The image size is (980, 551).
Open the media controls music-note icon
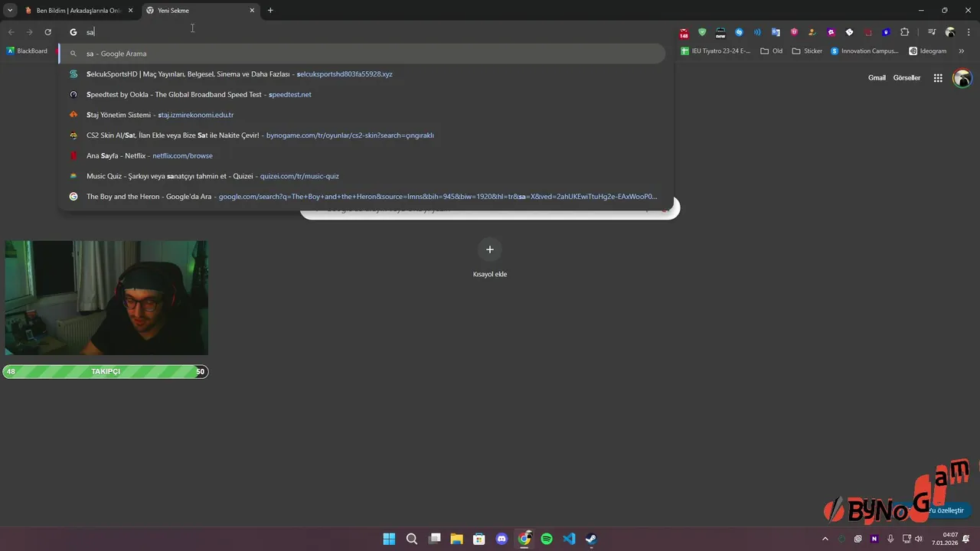coord(932,32)
